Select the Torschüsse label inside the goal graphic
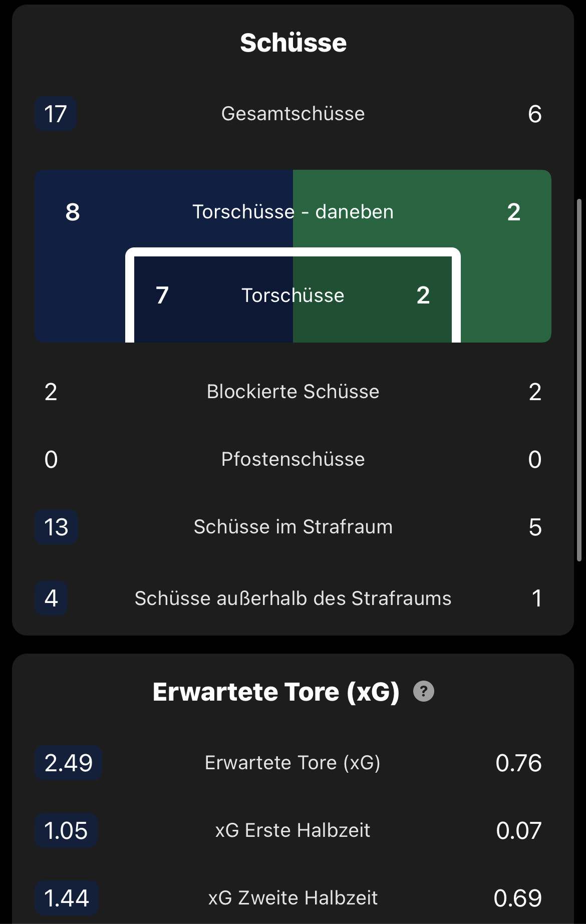This screenshot has width=586, height=924. (293, 295)
